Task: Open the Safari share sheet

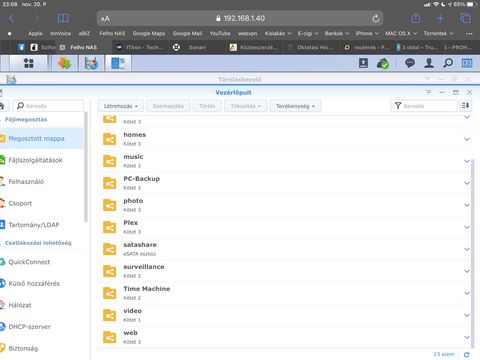Action: 416,18
